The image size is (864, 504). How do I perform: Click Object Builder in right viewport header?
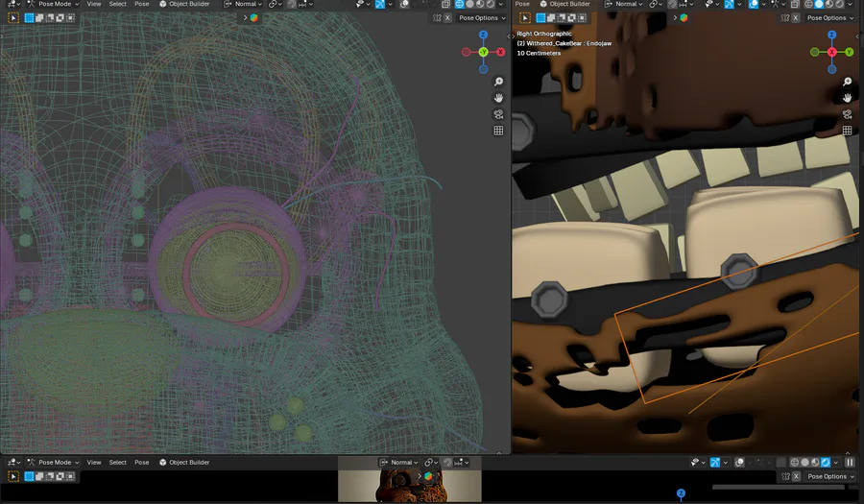(564, 4)
